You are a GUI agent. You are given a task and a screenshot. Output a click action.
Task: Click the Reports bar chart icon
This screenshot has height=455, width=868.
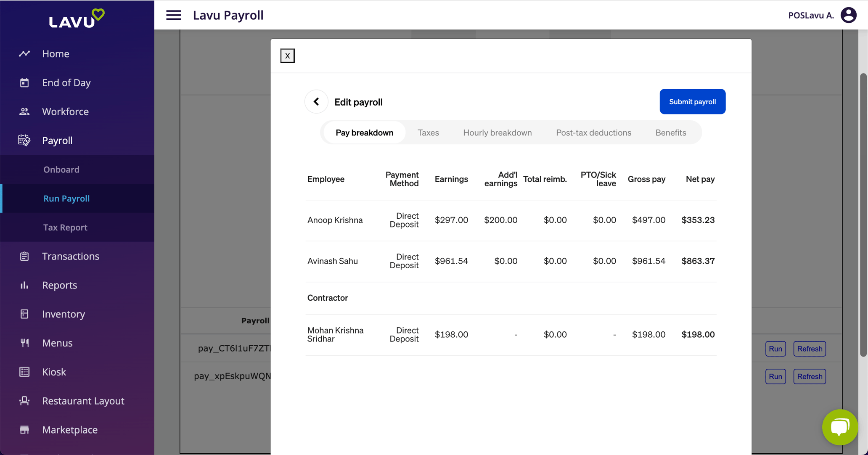click(24, 285)
